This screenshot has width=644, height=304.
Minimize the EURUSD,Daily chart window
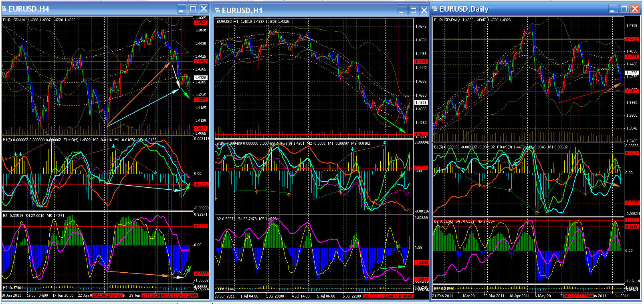click(613, 9)
